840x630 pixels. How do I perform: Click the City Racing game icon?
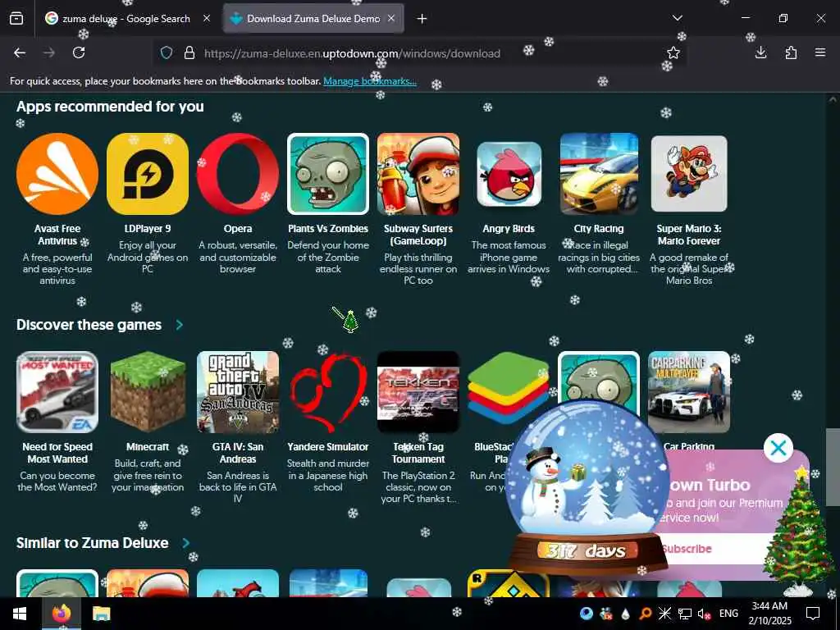pos(599,174)
